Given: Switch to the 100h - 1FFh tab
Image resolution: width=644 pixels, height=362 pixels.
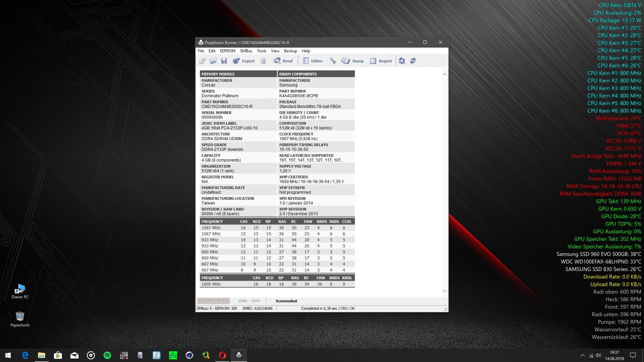Looking at the screenshot, I should point(249,301).
